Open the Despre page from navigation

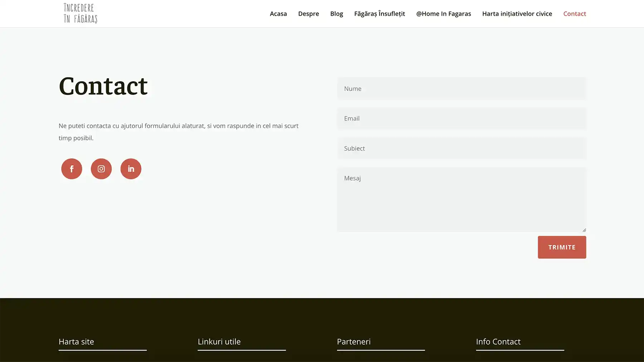tap(308, 14)
